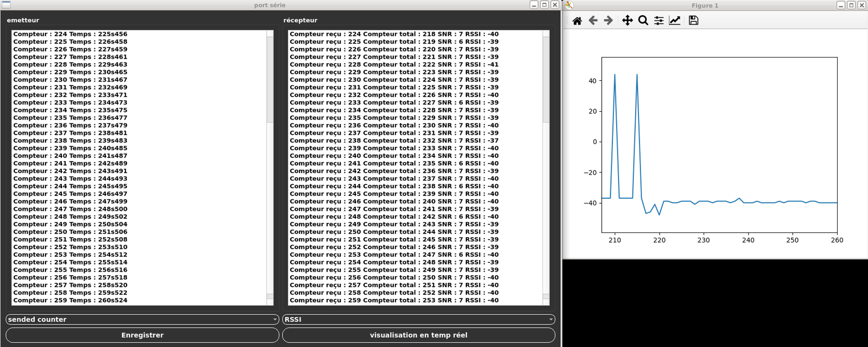Expand the RSSI selection dropdown

pos(418,319)
